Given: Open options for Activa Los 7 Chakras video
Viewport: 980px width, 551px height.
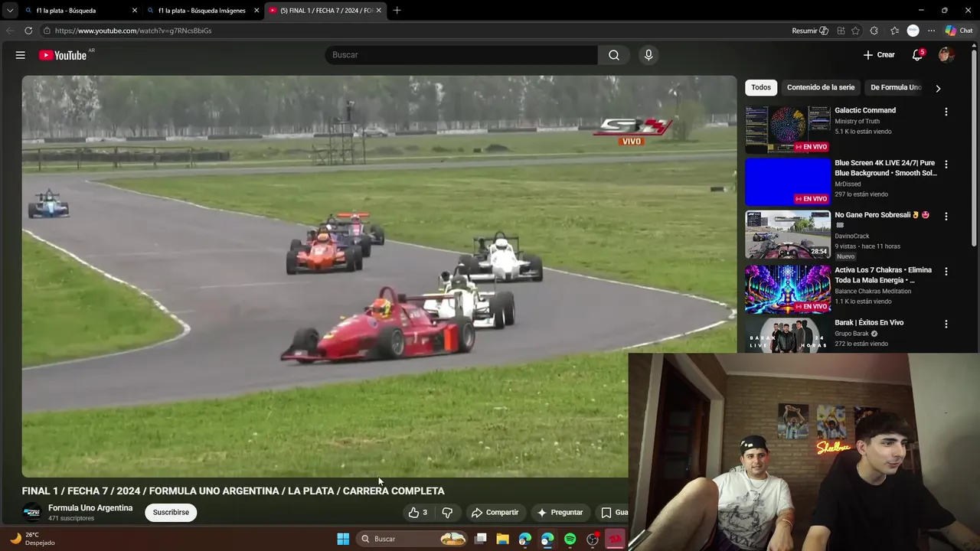Looking at the screenshot, I should click(946, 272).
